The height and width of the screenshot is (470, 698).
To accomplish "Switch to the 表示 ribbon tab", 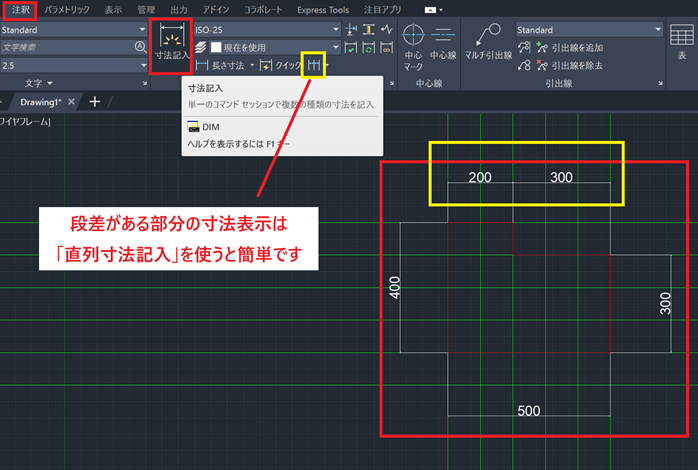I will (x=113, y=10).
